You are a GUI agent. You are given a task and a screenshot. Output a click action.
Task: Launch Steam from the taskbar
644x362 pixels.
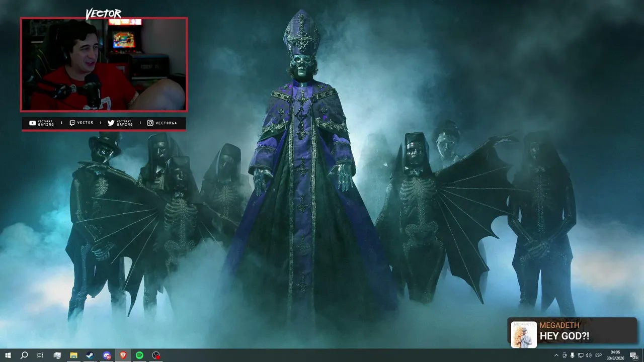(x=90, y=355)
